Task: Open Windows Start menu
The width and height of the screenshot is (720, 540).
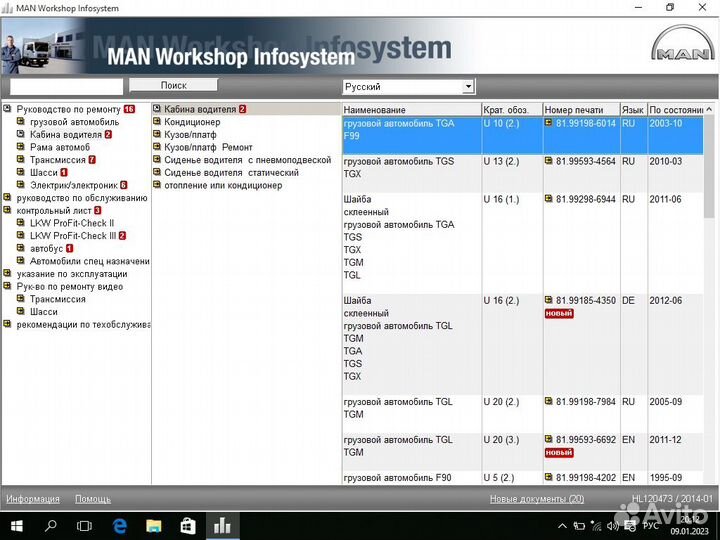Action: click(x=17, y=526)
